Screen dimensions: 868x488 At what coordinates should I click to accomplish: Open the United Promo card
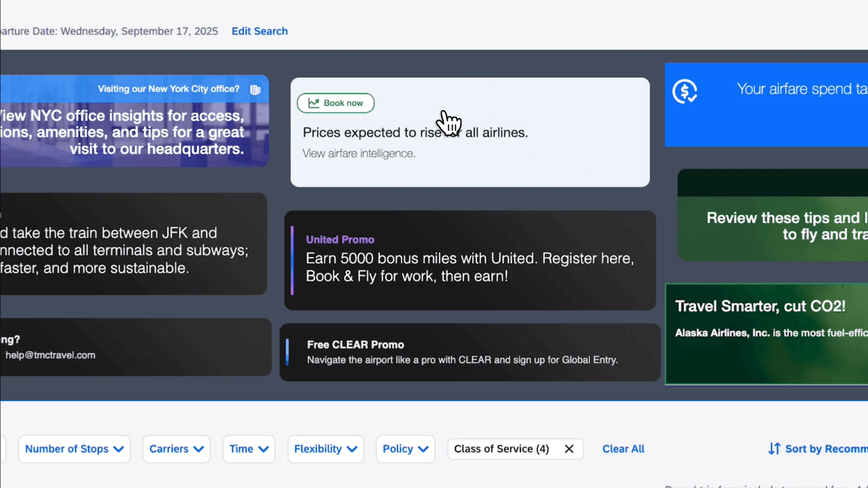[470, 260]
